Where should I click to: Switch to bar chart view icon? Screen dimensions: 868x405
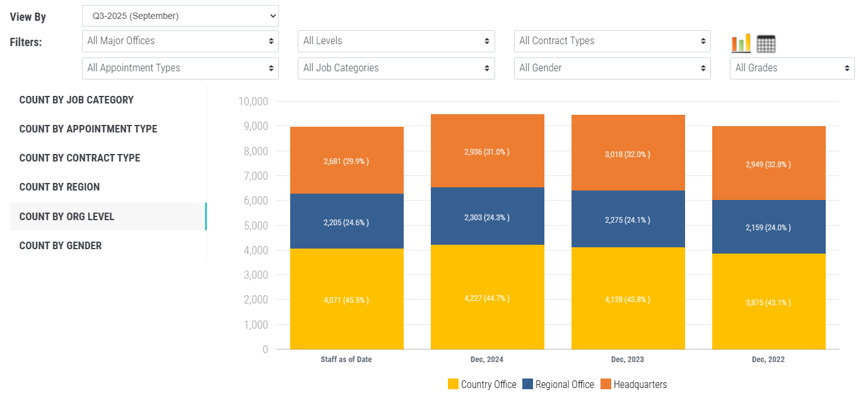[x=741, y=44]
